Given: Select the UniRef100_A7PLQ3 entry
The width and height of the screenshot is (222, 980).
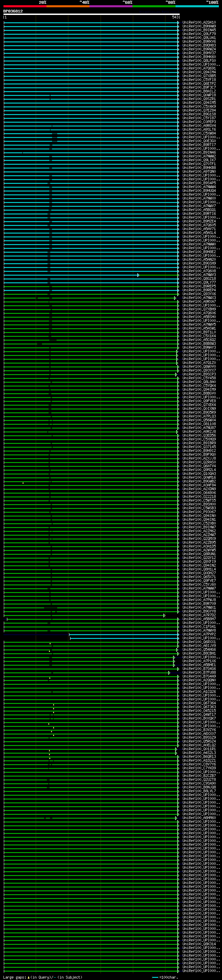Looking at the screenshot, I should click(x=199, y=416).
